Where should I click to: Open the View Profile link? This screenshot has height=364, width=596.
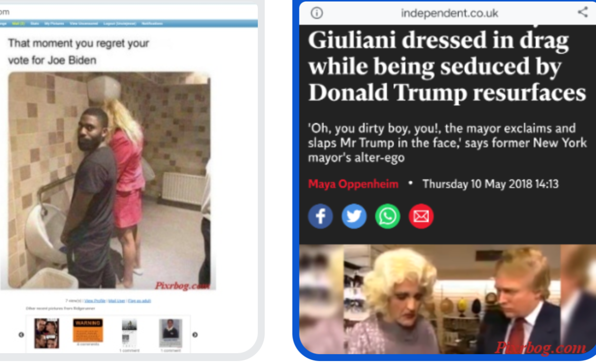(95, 301)
